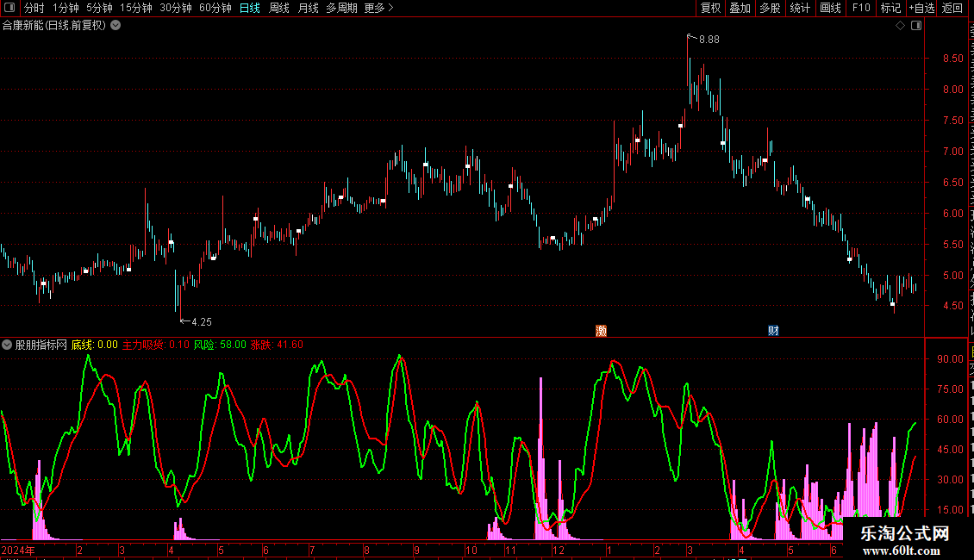
Task: Click the 返回 back button
Action: click(952, 8)
